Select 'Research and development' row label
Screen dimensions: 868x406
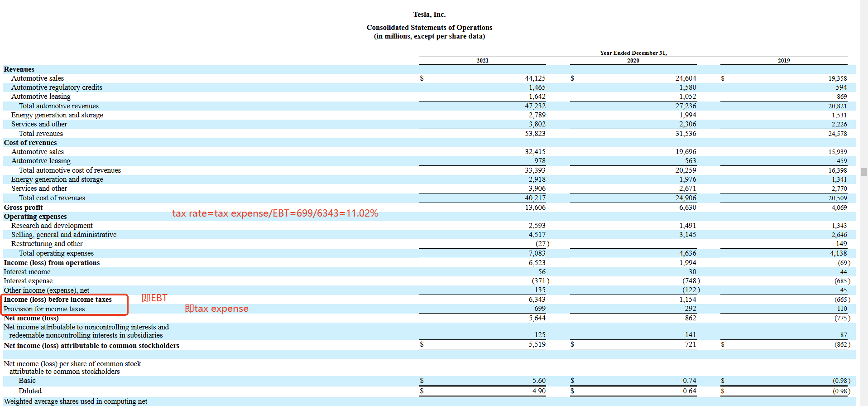[52, 226]
